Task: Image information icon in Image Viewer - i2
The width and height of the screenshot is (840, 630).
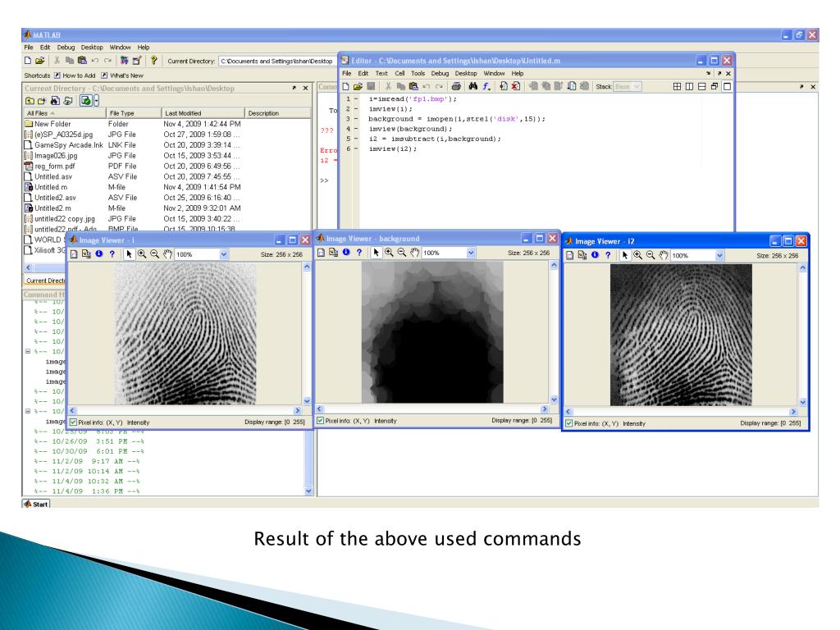Action: tap(595, 255)
